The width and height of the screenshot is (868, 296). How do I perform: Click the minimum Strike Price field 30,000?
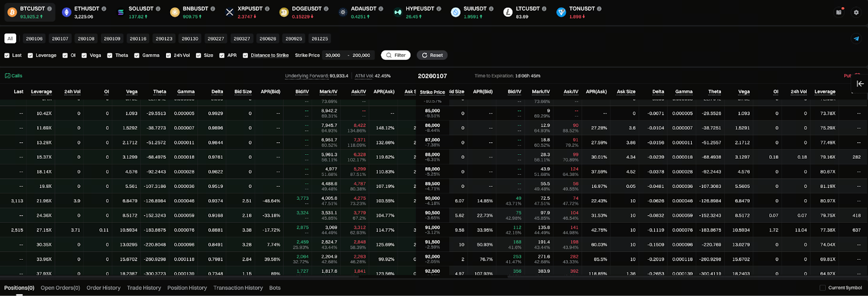(x=333, y=55)
